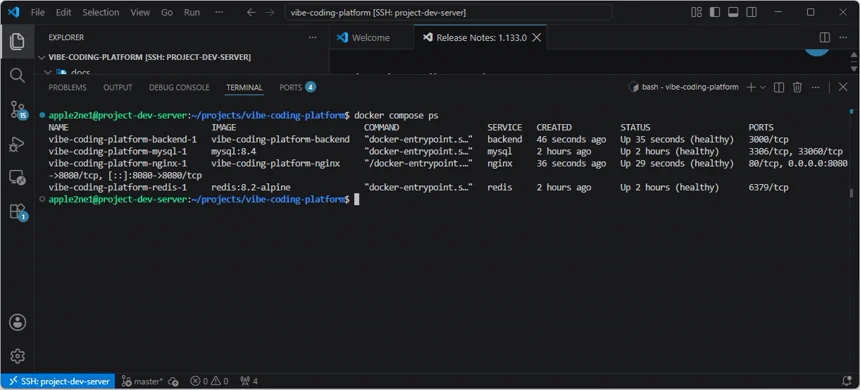Open Explorer Views and More Actions
The image size is (860, 390).
tap(313, 37)
